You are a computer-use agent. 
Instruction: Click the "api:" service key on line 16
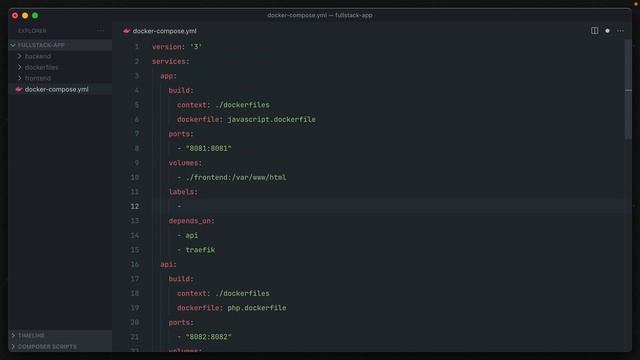click(168, 264)
